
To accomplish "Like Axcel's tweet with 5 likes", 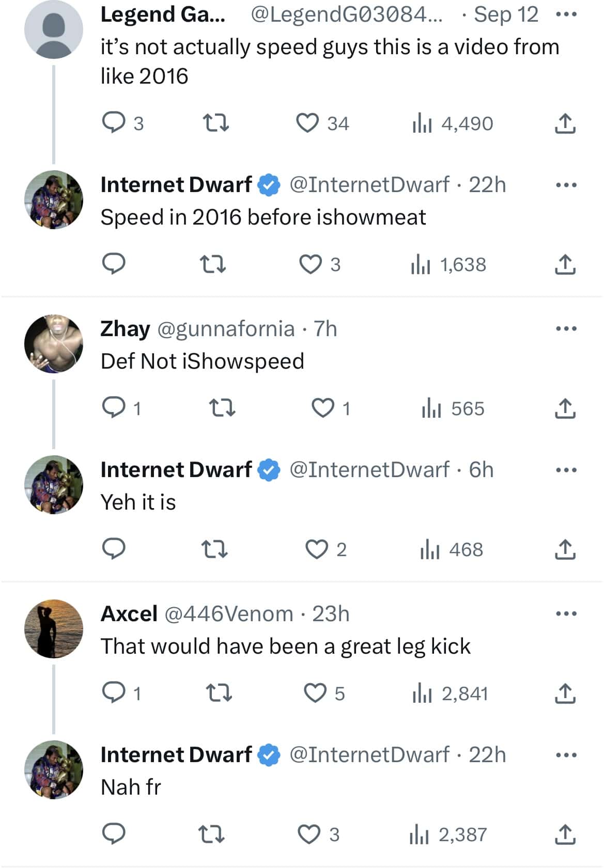I will click(x=316, y=693).
